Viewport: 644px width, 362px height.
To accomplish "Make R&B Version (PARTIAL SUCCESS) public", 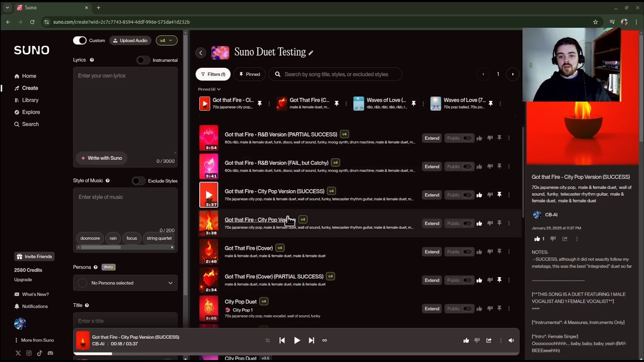I will click(467, 138).
